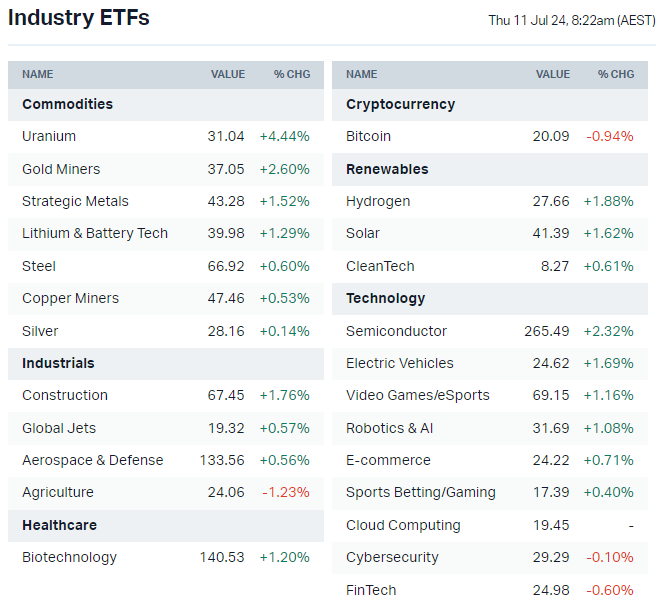Click the Gold Miners row name
The image size is (662, 606).
tap(61, 169)
